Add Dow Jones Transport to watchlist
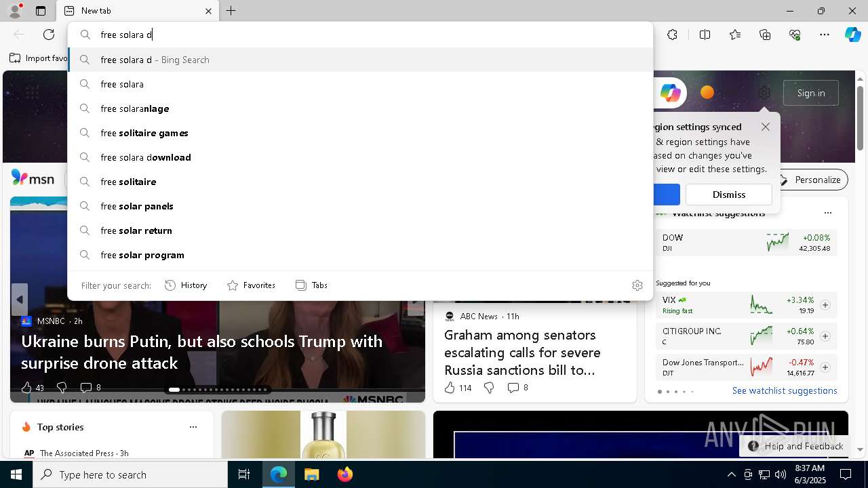868x488 pixels. pyautogui.click(x=825, y=367)
